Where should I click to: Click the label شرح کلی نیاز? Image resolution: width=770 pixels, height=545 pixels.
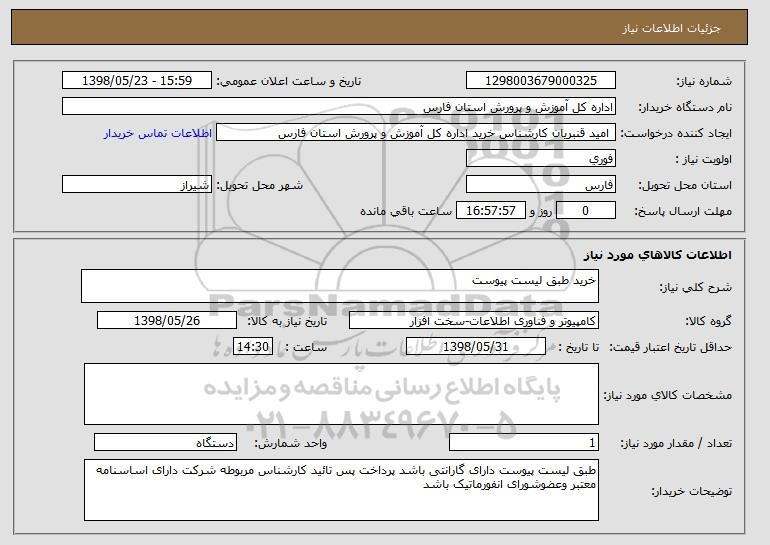click(695, 287)
